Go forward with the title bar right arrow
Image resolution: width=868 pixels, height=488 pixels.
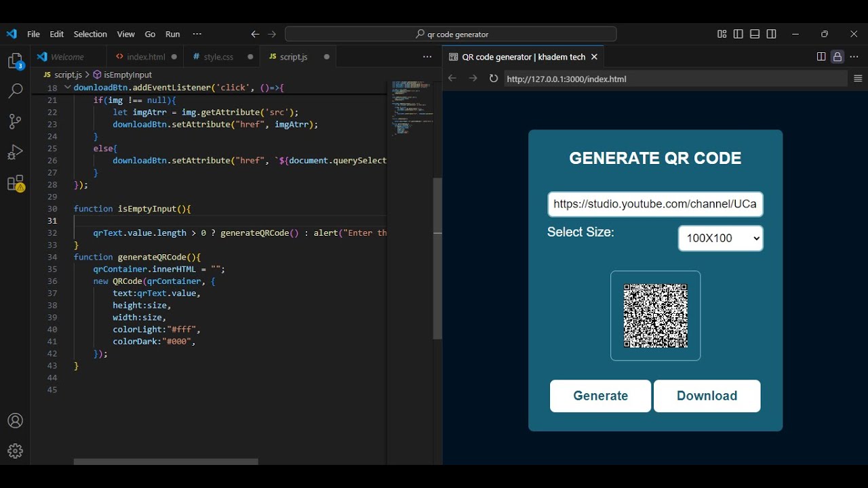click(272, 34)
